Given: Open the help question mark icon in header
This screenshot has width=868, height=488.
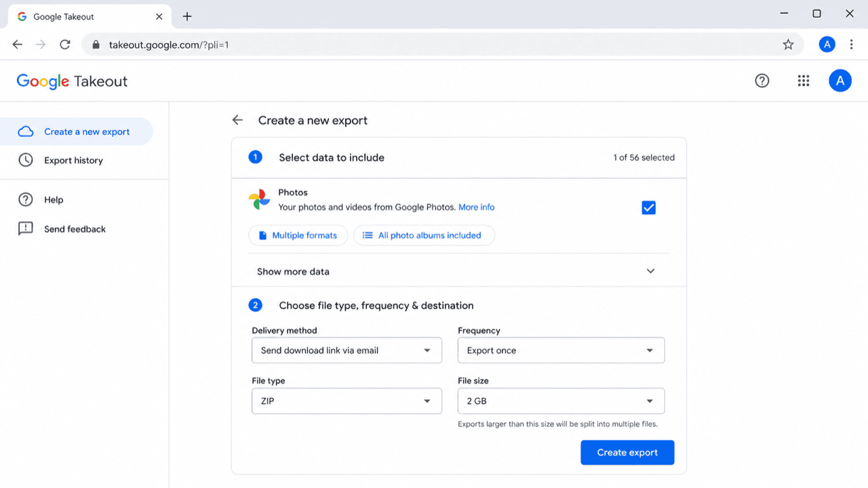Looking at the screenshot, I should click(762, 81).
